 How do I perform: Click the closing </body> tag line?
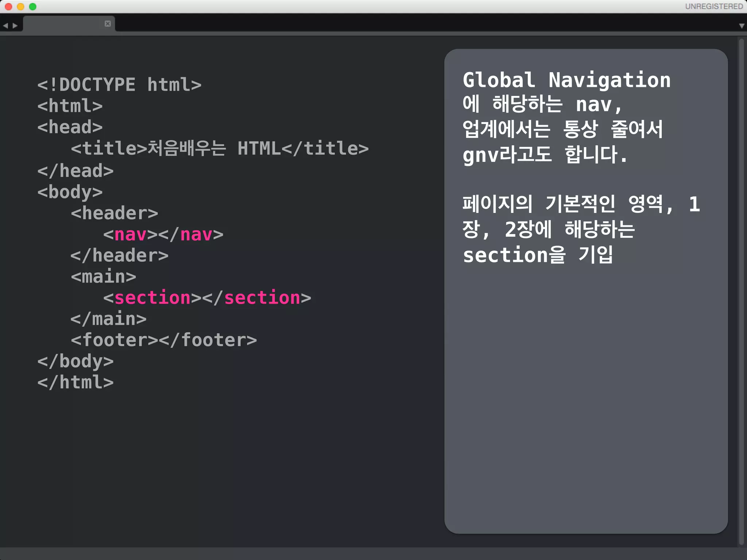click(76, 362)
